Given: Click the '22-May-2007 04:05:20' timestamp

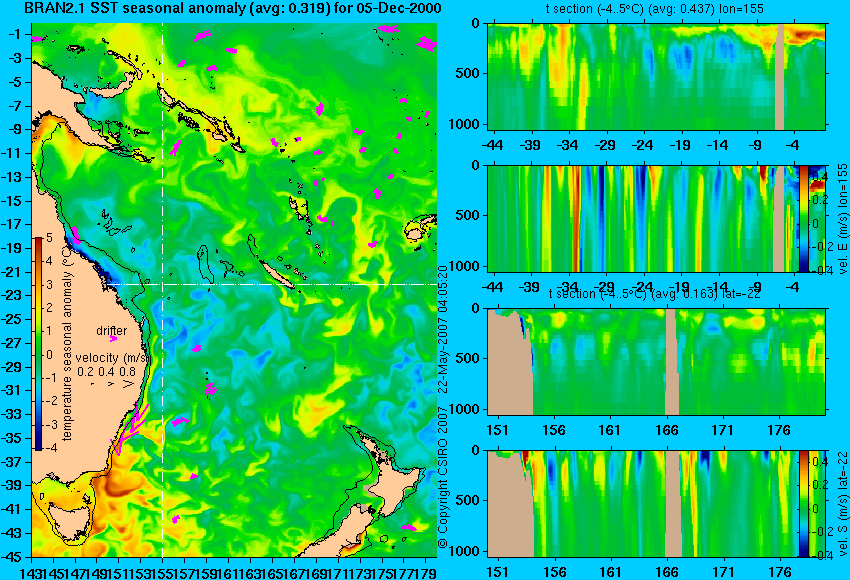Looking at the screenshot, I should 443,328.
